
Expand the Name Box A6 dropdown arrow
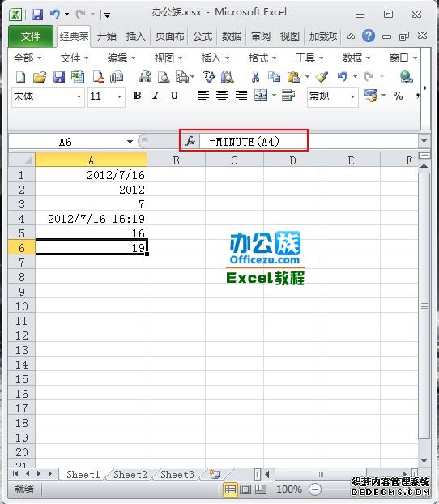point(130,142)
